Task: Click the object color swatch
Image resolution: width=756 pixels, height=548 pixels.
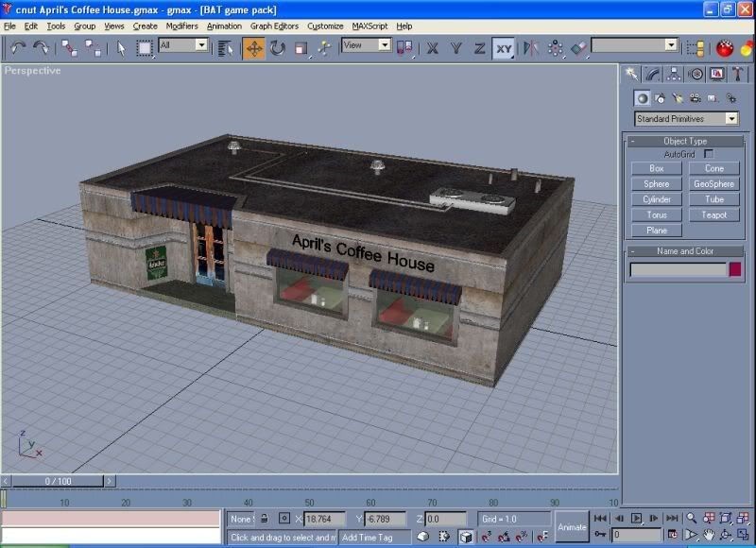Action: (735, 269)
